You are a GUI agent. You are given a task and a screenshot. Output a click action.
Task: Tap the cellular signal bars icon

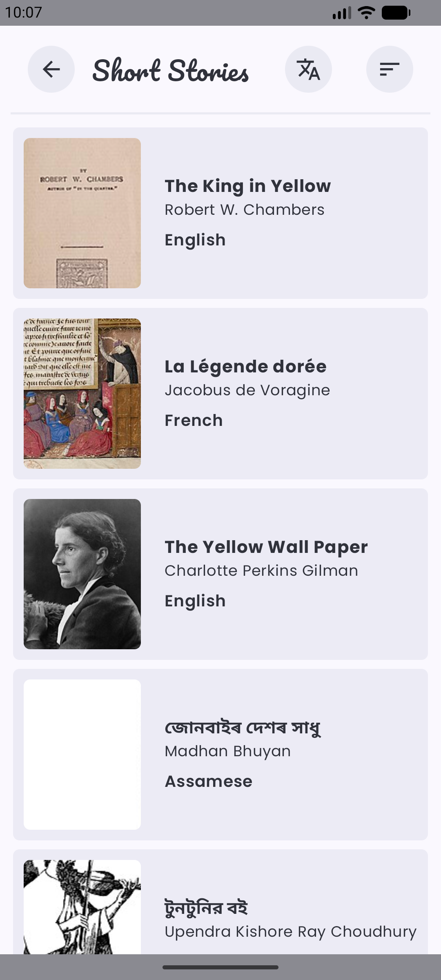(341, 13)
